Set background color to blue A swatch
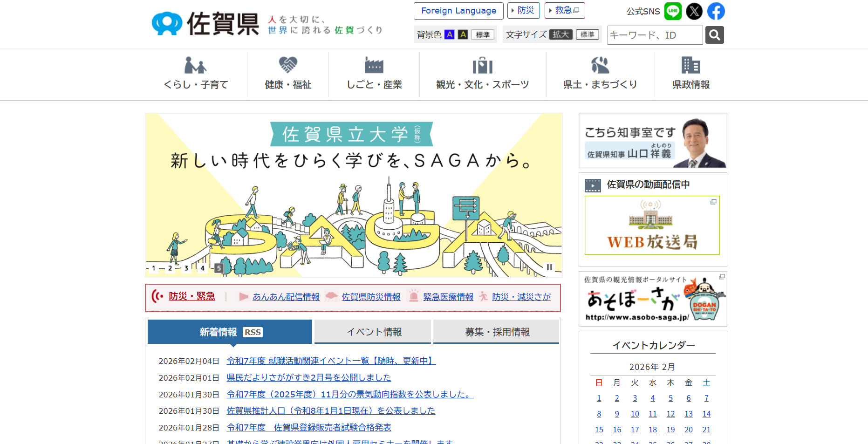The image size is (868, 444). click(x=449, y=34)
